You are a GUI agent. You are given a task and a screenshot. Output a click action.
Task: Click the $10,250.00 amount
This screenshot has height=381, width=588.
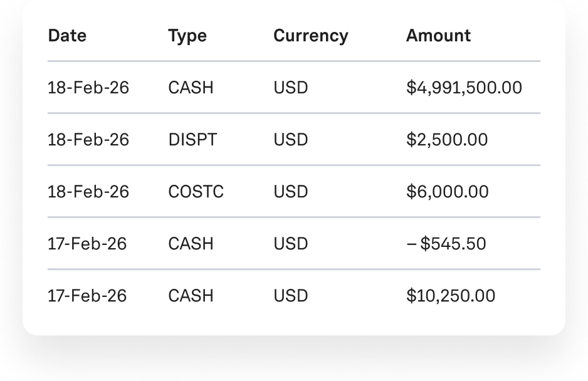coord(451,296)
